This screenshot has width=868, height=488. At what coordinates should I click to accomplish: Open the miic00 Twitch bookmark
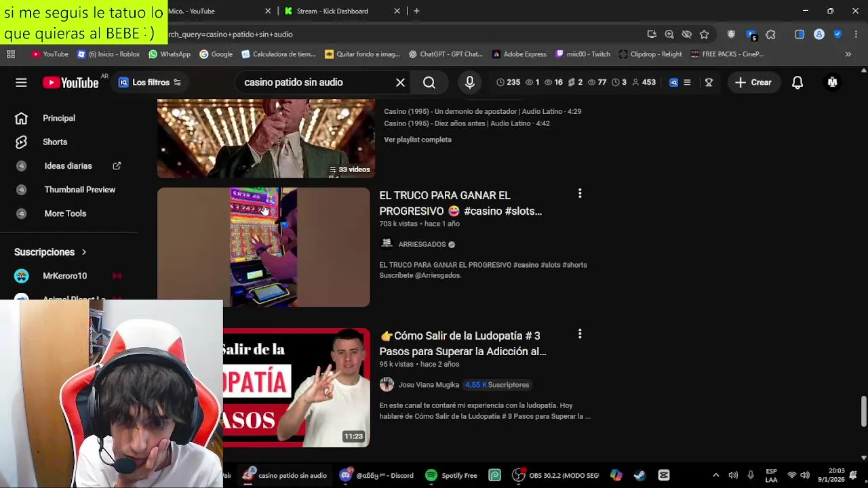tap(582, 54)
